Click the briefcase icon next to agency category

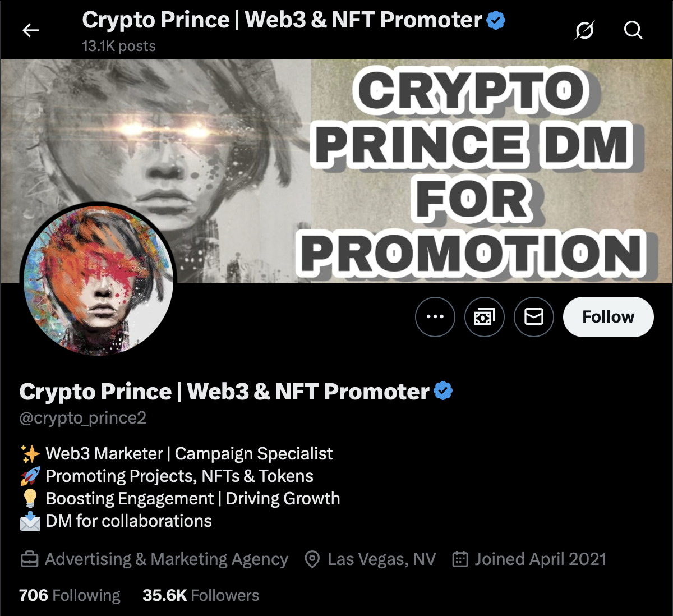(30, 559)
